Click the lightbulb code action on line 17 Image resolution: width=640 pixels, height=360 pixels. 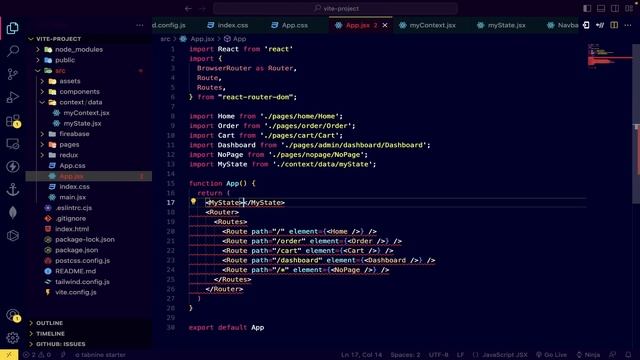coord(193,202)
